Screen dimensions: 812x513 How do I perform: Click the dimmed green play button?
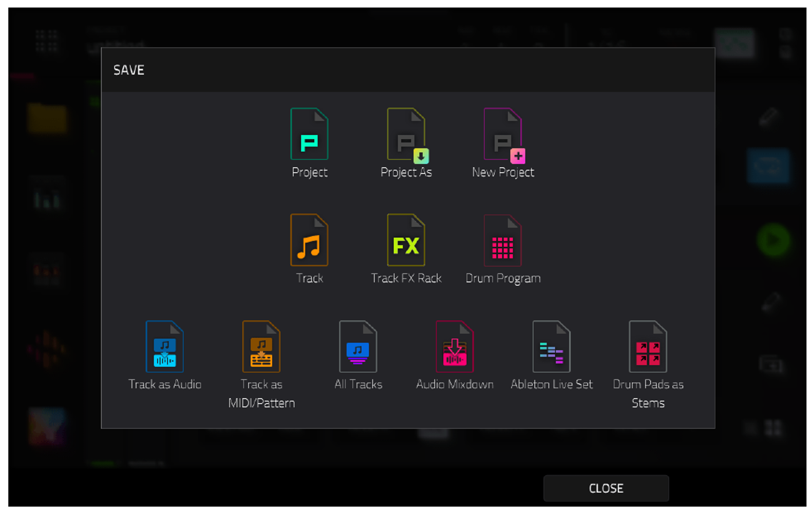tap(773, 240)
